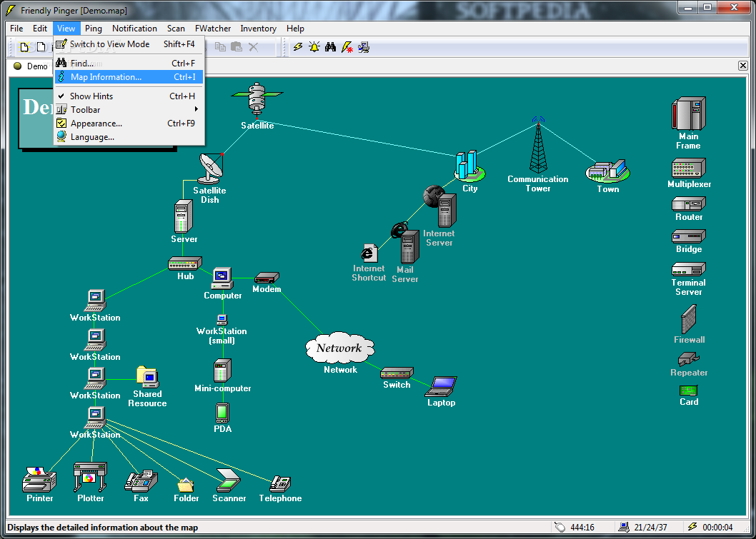Open the Scan menu
756x539 pixels.
pyautogui.click(x=176, y=29)
